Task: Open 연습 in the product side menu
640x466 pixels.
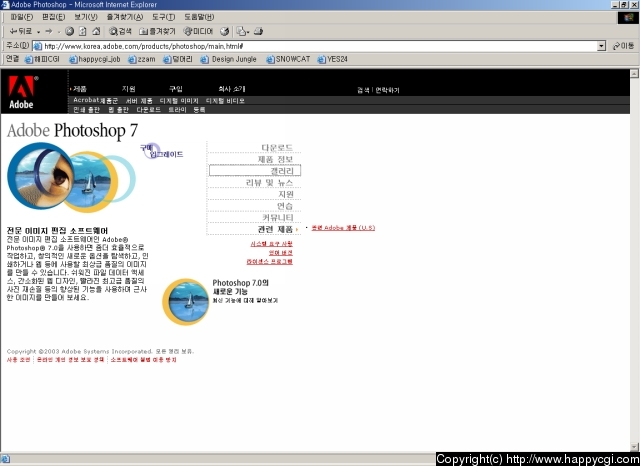Action: (x=285, y=206)
